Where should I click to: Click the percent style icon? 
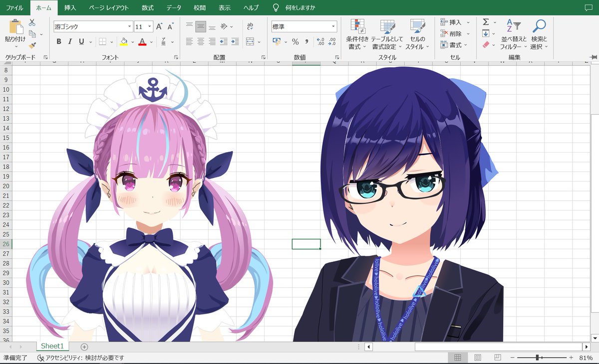tap(295, 41)
